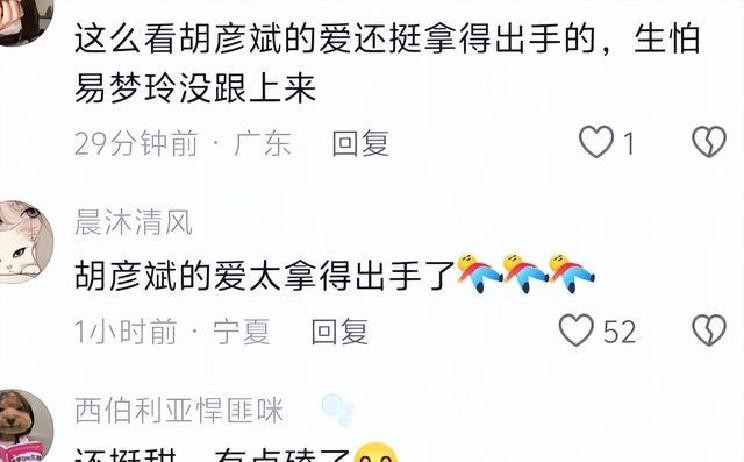Click the like count 52

(x=620, y=332)
